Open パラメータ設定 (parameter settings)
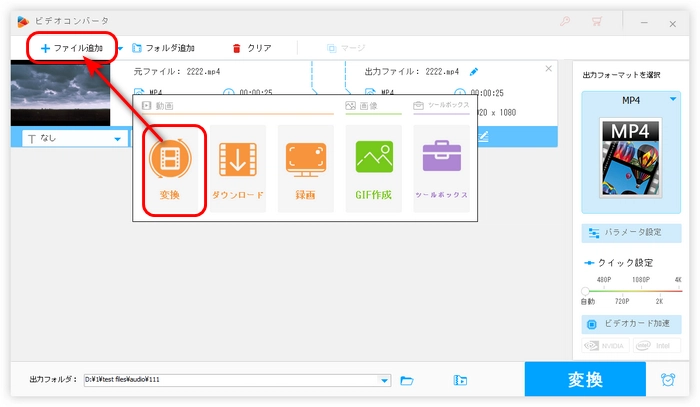Screen dimensions: 700x407 pyautogui.click(x=631, y=233)
